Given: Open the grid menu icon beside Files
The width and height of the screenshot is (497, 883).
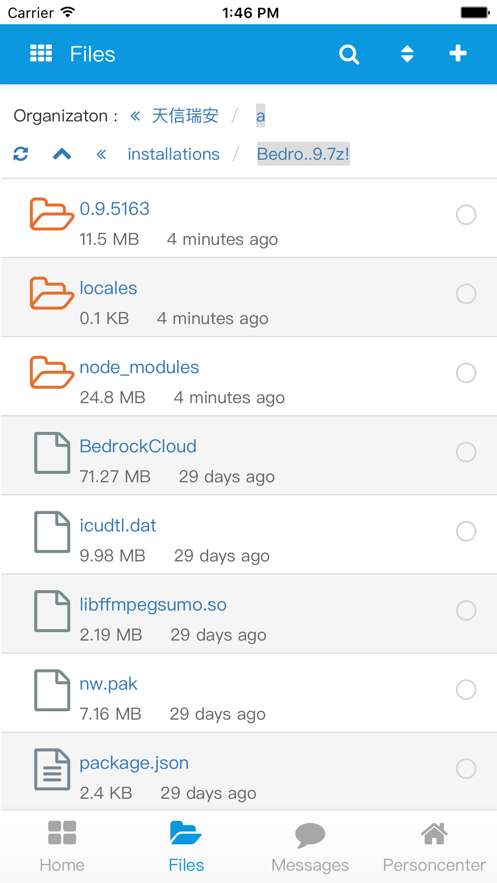Looking at the screenshot, I should pos(41,53).
